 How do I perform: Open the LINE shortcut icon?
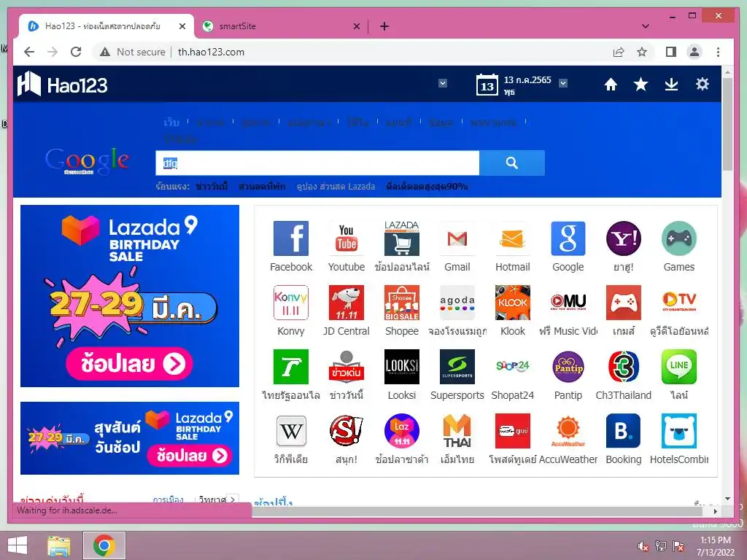[679, 367]
